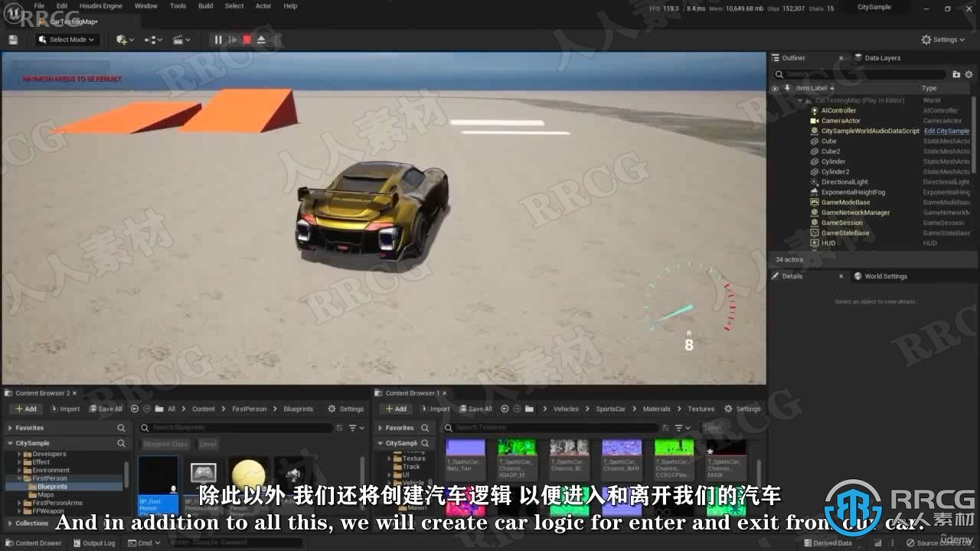Pause the play-in-editor simulation

[218, 40]
